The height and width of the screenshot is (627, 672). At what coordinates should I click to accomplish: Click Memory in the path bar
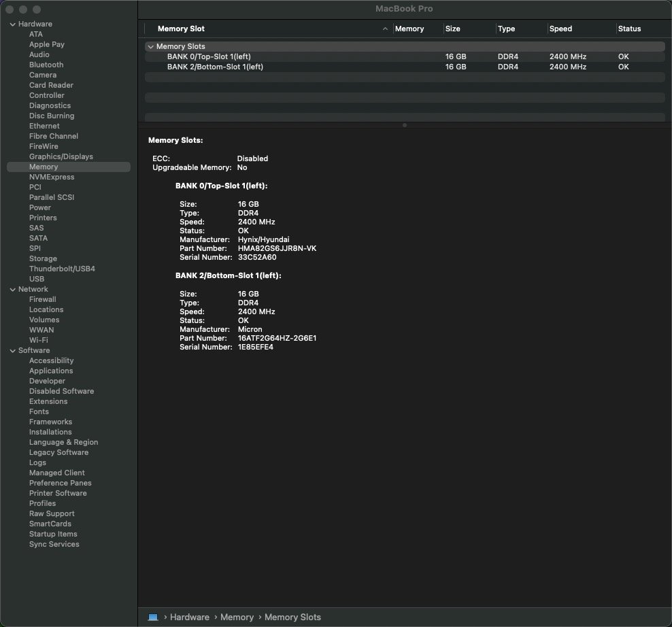coord(237,617)
